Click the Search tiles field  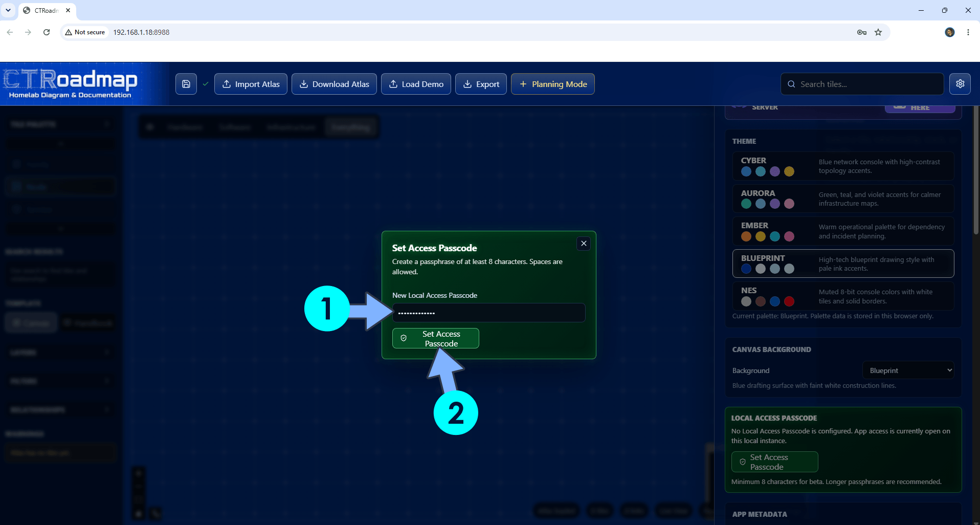tap(862, 84)
